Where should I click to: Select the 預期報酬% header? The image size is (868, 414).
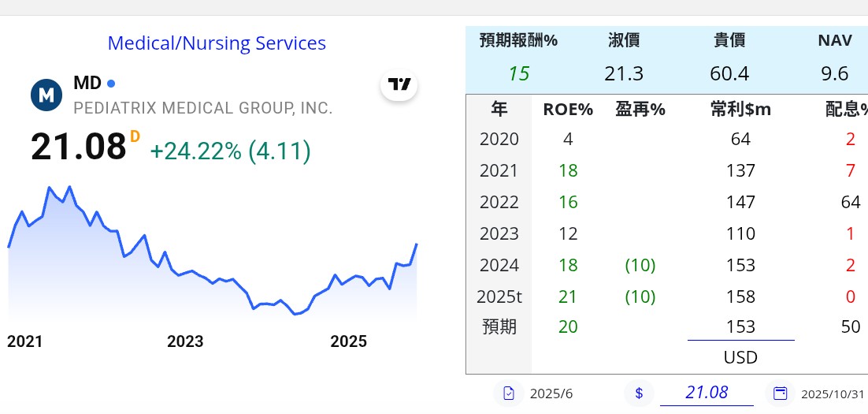518,41
